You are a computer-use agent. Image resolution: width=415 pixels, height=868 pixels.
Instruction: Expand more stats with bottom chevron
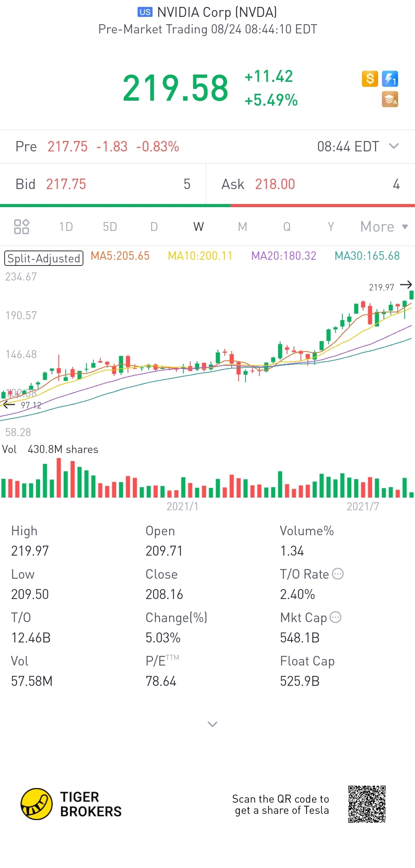pos(212,724)
